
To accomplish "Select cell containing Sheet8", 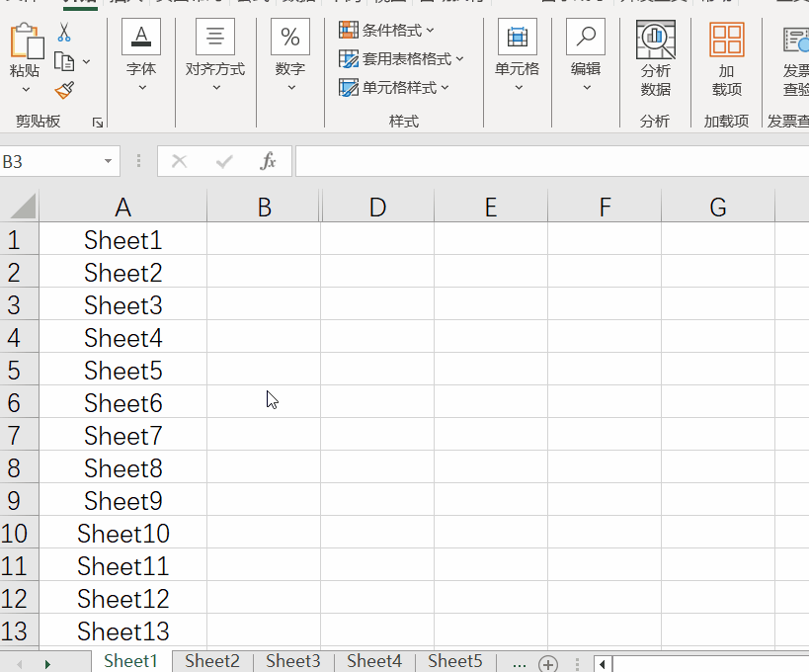I will tap(122, 468).
